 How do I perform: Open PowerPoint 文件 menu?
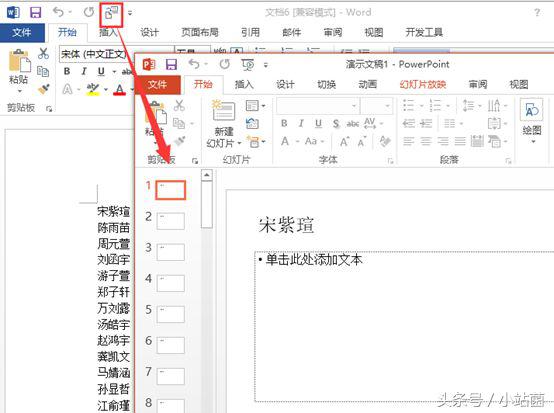[x=157, y=84]
